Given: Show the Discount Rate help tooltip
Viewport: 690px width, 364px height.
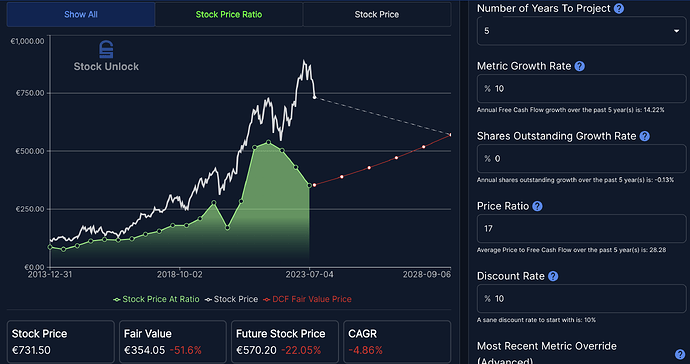Looking at the screenshot, I should coord(553,276).
